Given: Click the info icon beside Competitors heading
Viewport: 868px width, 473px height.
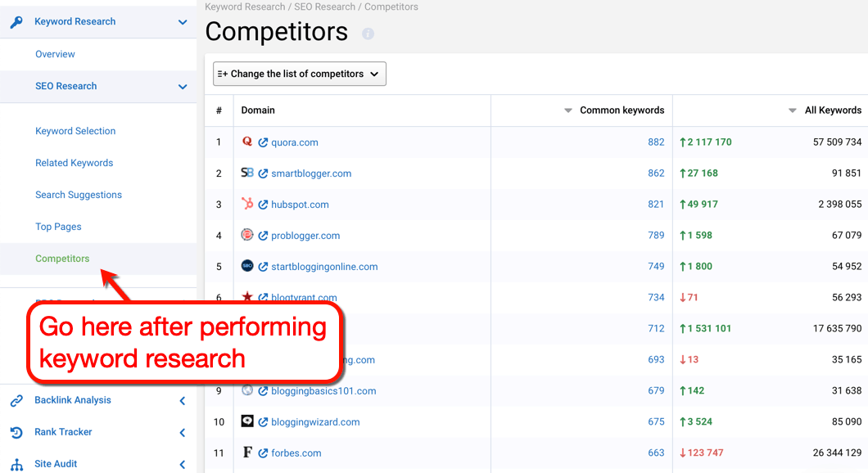Looking at the screenshot, I should [366, 34].
